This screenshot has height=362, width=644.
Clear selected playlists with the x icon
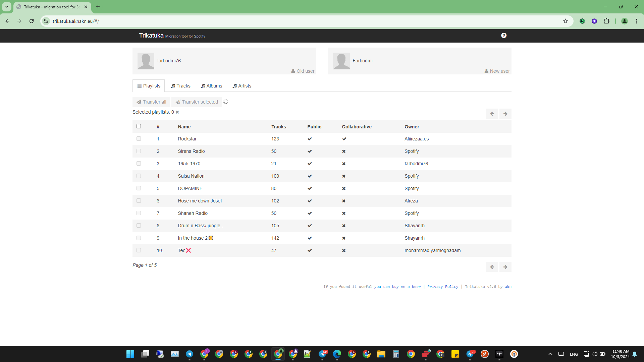point(177,112)
